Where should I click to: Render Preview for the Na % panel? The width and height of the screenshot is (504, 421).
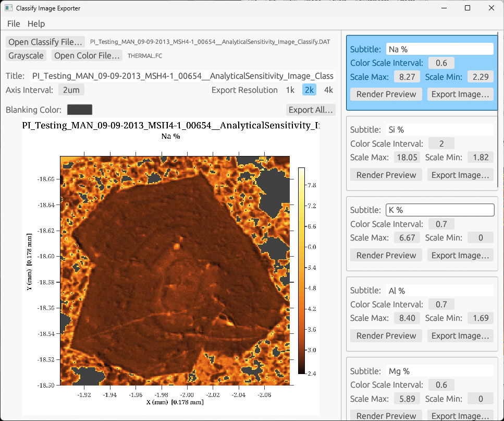[386, 94]
